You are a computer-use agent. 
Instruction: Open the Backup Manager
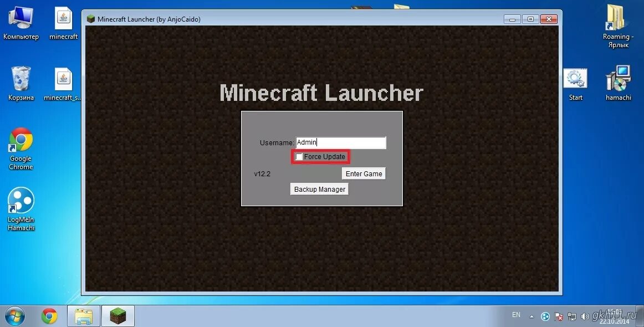[x=320, y=190]
